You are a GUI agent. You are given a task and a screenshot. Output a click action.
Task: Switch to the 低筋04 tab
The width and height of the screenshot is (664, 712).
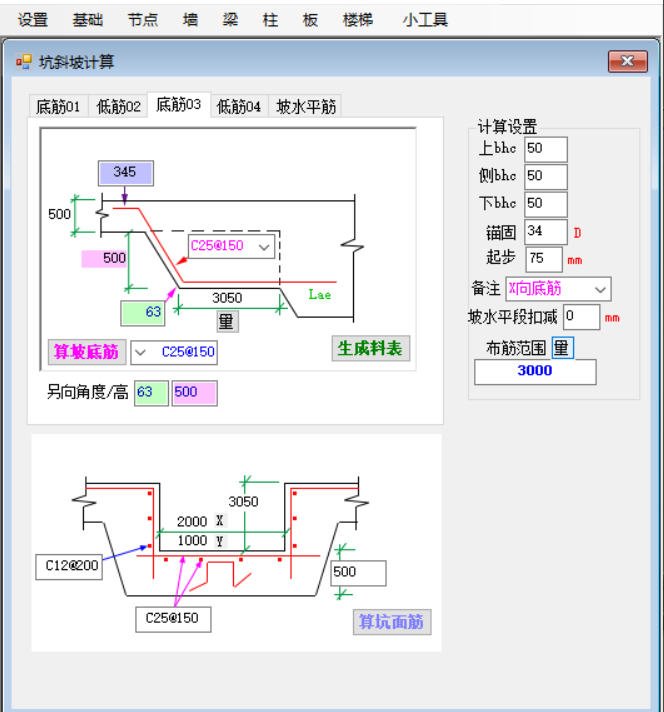tap(239, 107)
